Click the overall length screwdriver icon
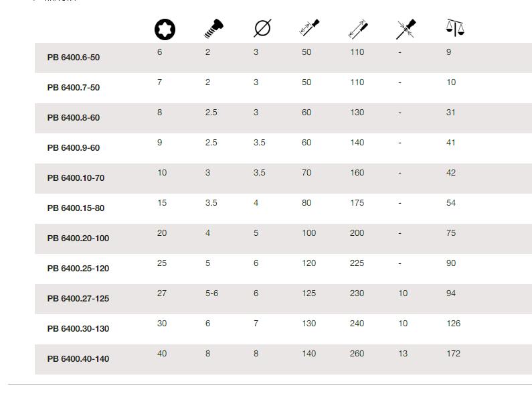 (358, 29)
